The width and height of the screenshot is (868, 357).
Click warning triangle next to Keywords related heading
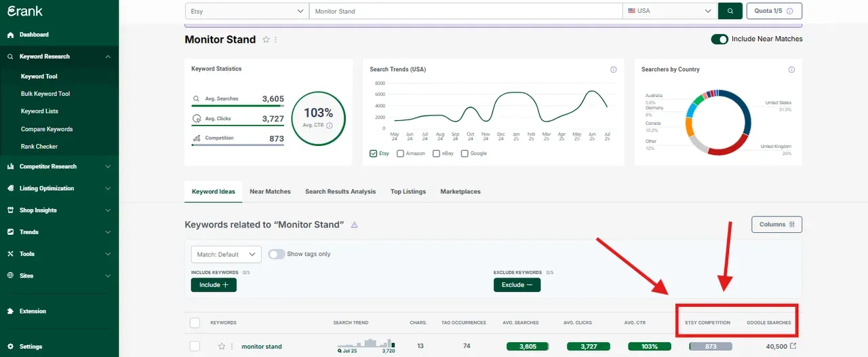point(354,225)
